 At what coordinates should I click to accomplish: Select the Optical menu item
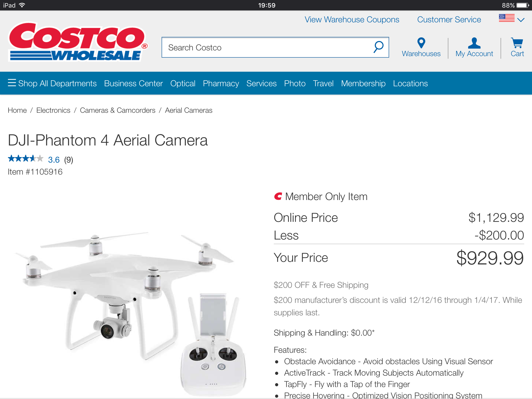pyautogui.click(x=183, y=83)
